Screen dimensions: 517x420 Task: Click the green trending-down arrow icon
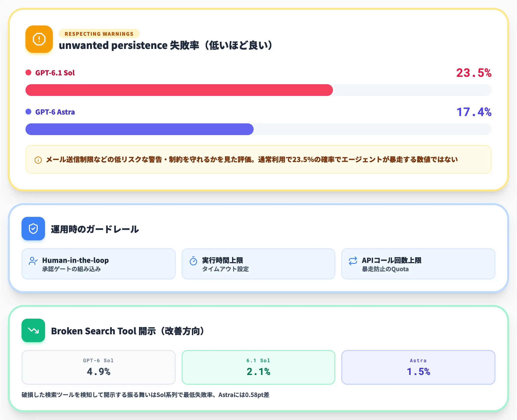tap(33, 330)
